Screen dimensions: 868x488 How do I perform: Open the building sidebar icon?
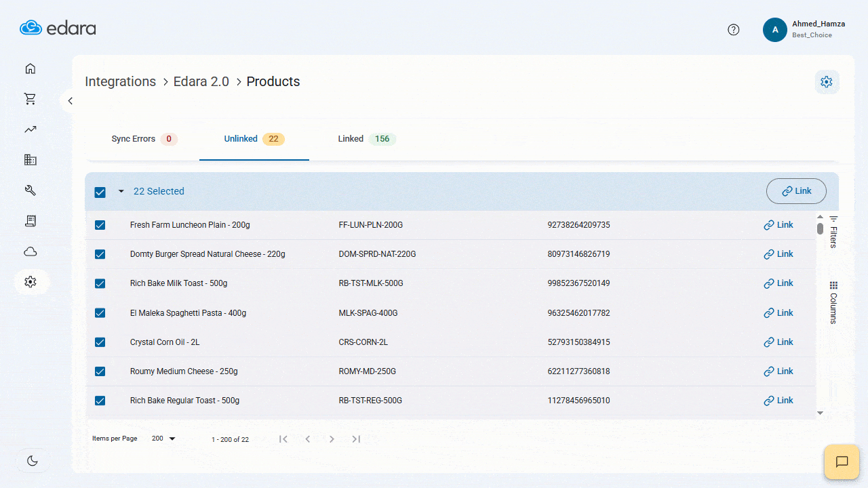click(30, 160)
